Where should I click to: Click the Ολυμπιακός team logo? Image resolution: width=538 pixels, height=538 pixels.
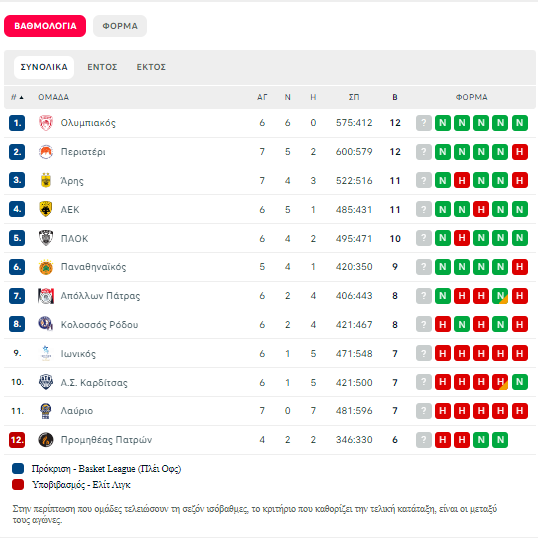coord(46,123)
